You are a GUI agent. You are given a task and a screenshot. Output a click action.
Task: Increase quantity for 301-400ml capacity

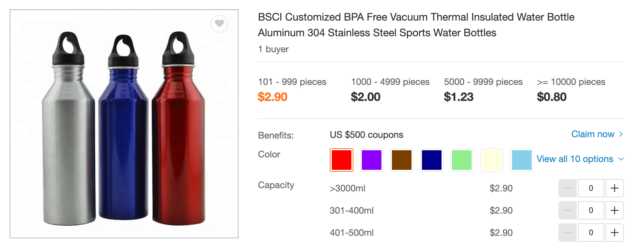coord(615,210)
